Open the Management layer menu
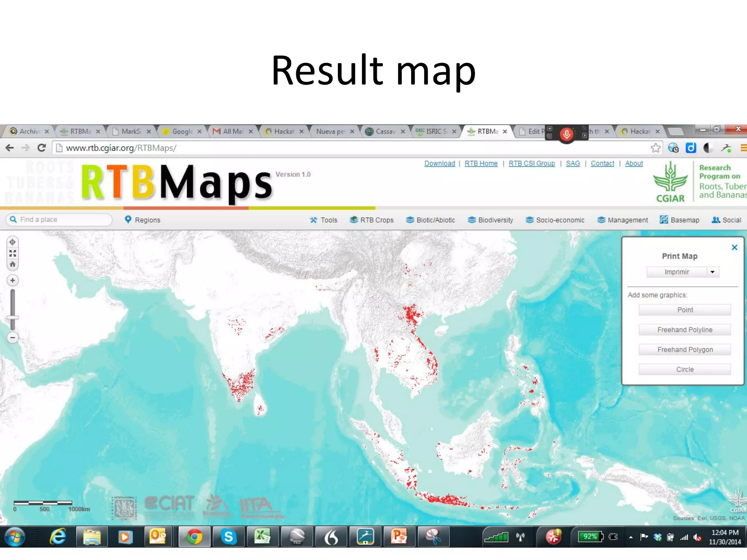The height and width of the screenshot is (560, 747). point(622,220)
